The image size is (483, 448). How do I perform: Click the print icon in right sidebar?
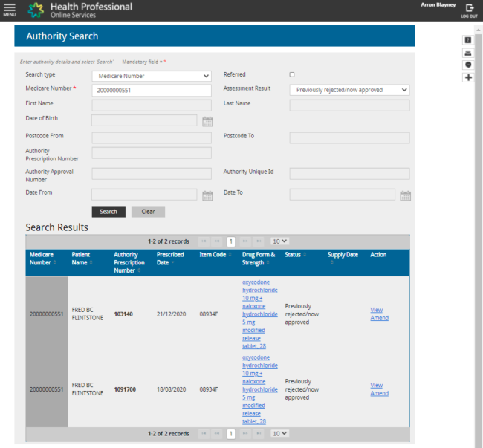pyautogui.click(x=468, y=53)
